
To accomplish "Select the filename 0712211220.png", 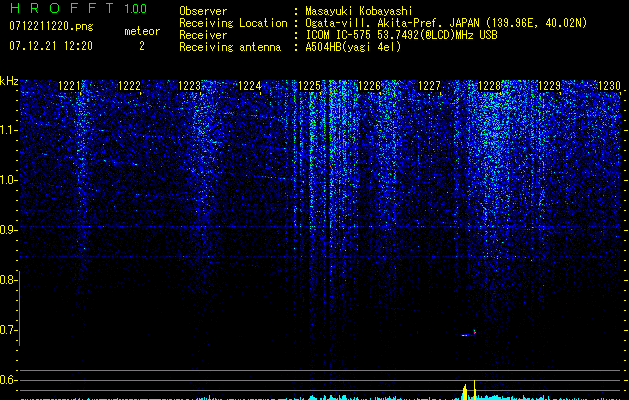I will pyautogui.click(x=51, y=27).
